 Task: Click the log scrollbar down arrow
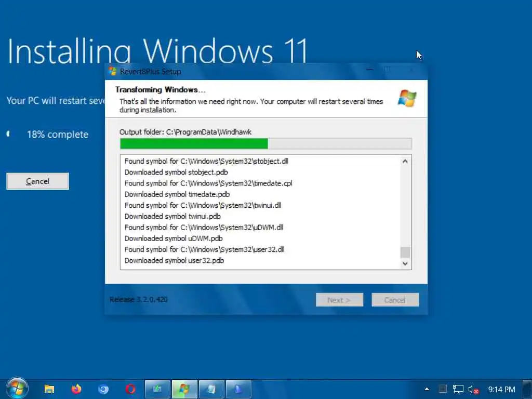click(405, 263)
